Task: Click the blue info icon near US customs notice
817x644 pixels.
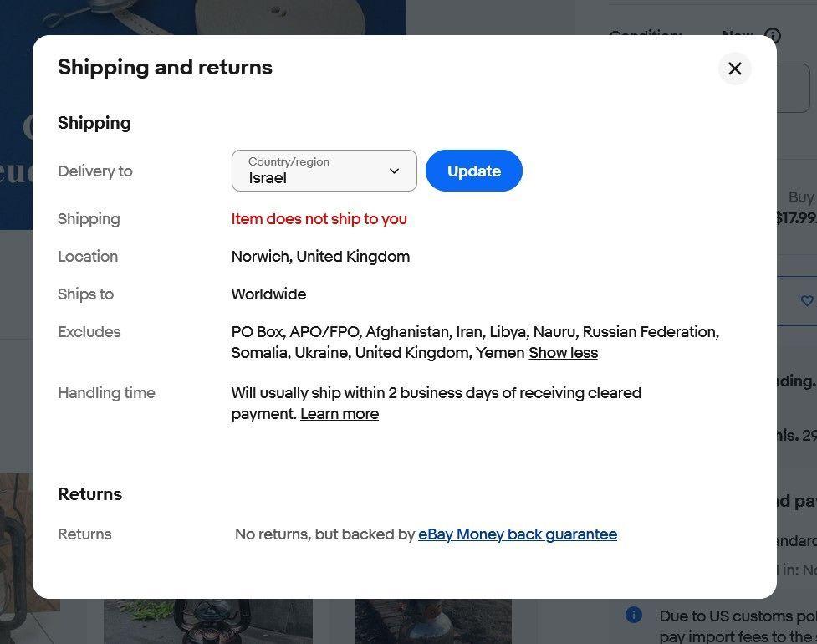Action: 634,615
